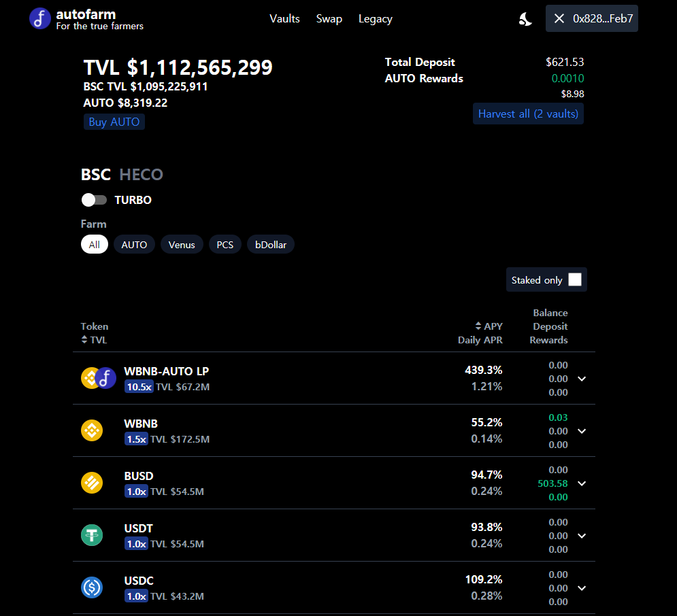Click the WBNB-AUTO LP token pair icon
This screenshot has width=677, height=616.
click(99, 378)
